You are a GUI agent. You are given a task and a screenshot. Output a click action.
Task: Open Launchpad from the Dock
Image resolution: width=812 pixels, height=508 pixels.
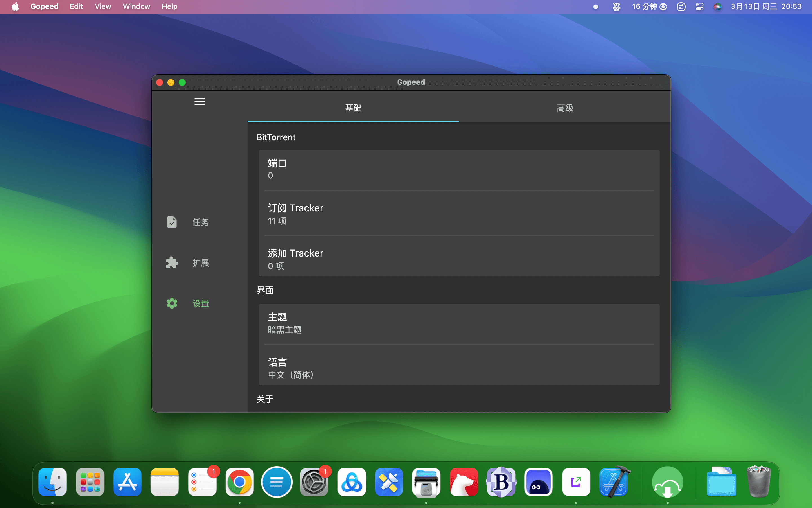(x=90, y=482)
